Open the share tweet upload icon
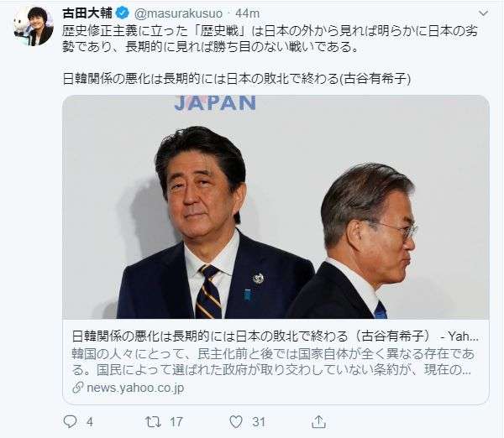The height and width of the screenshot is (438, 504). point(318,421)
